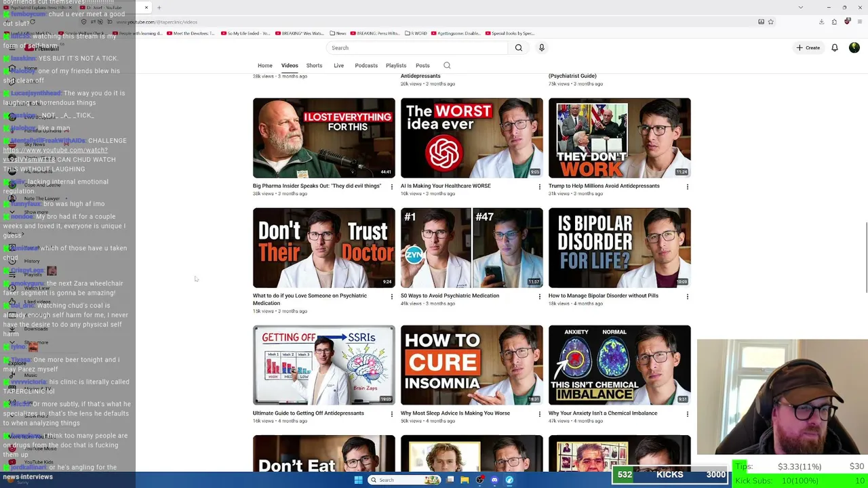Click the YouTube search magnifier button

point(519,47)
